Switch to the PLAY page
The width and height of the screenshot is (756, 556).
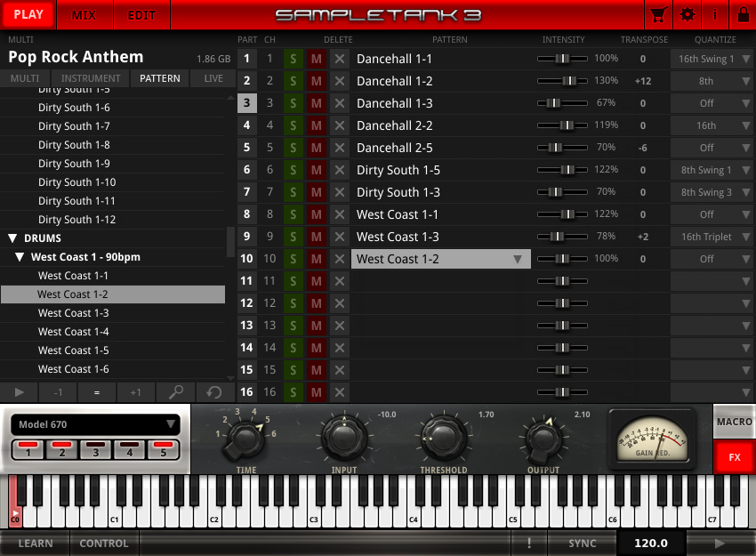[28, 14]
